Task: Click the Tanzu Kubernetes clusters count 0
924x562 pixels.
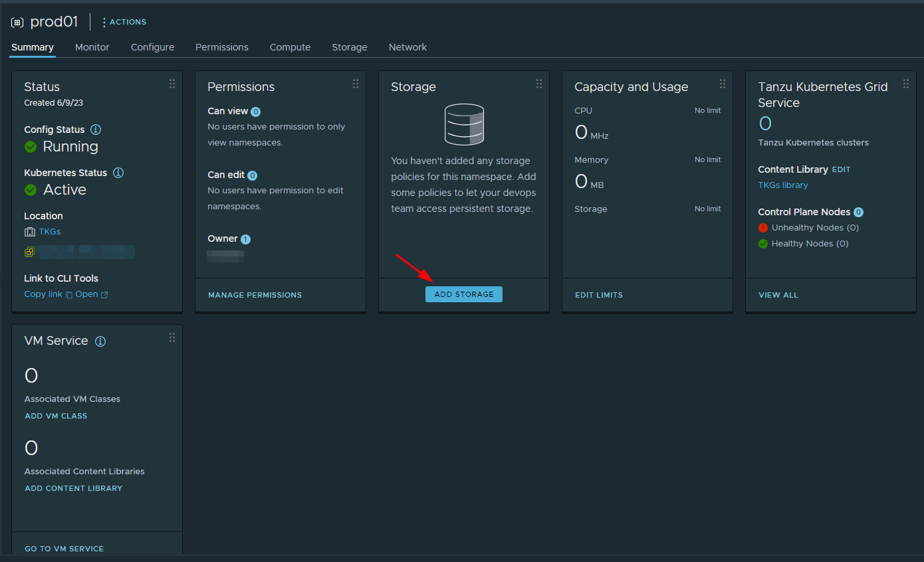Action: [x=765, y=124]
